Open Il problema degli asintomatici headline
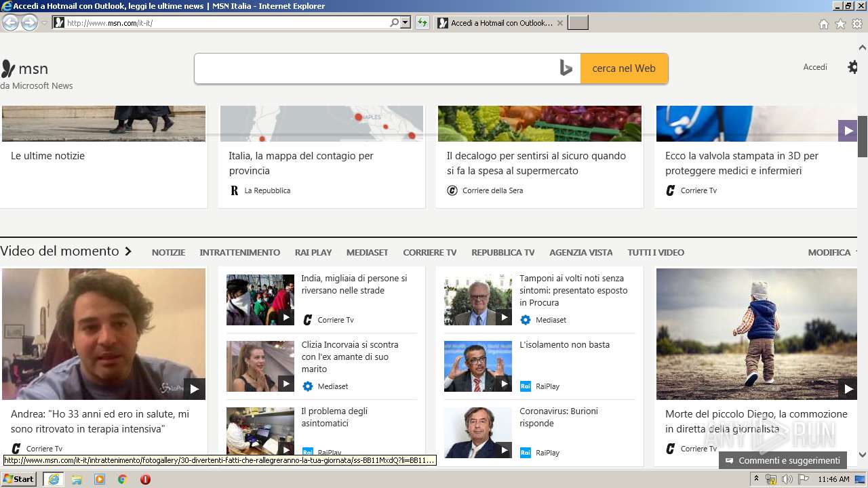 tap(334, 418)
